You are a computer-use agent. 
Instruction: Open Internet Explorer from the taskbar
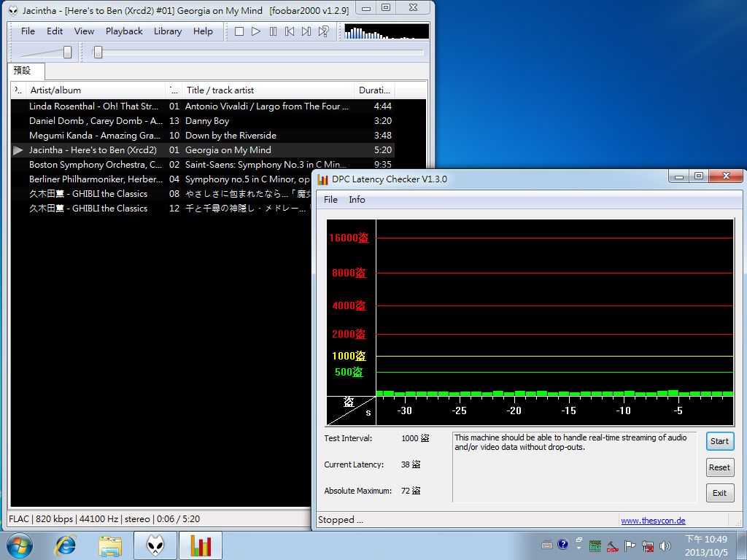66,545
